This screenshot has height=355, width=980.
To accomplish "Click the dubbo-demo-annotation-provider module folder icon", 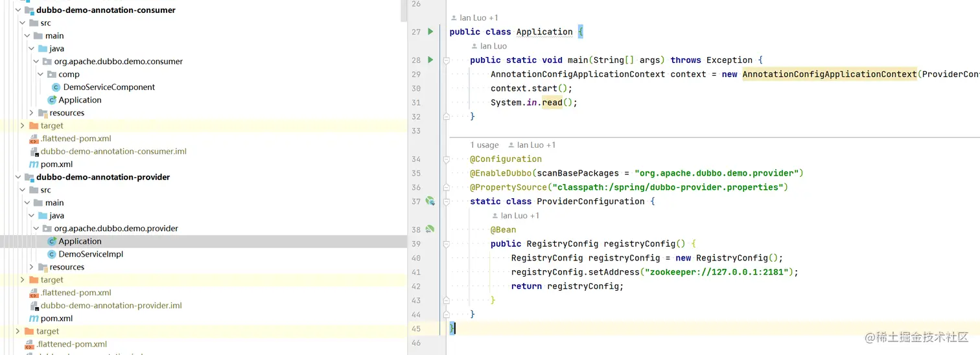I will 30,177.
